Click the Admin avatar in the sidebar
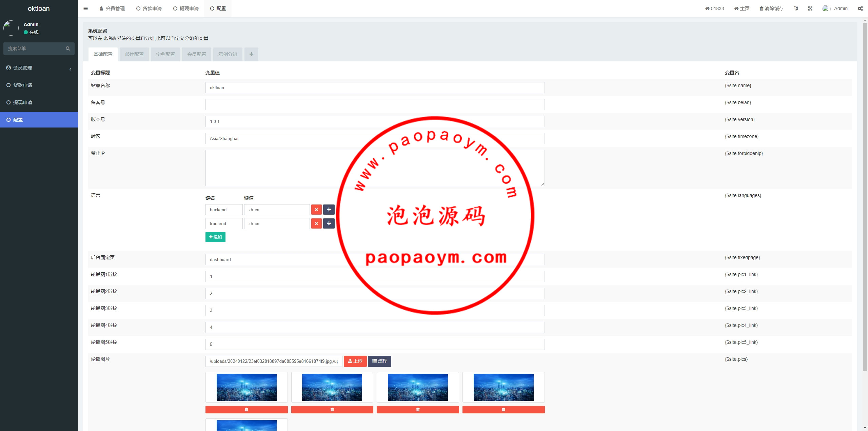868x431 pixels. coord(11,28)
